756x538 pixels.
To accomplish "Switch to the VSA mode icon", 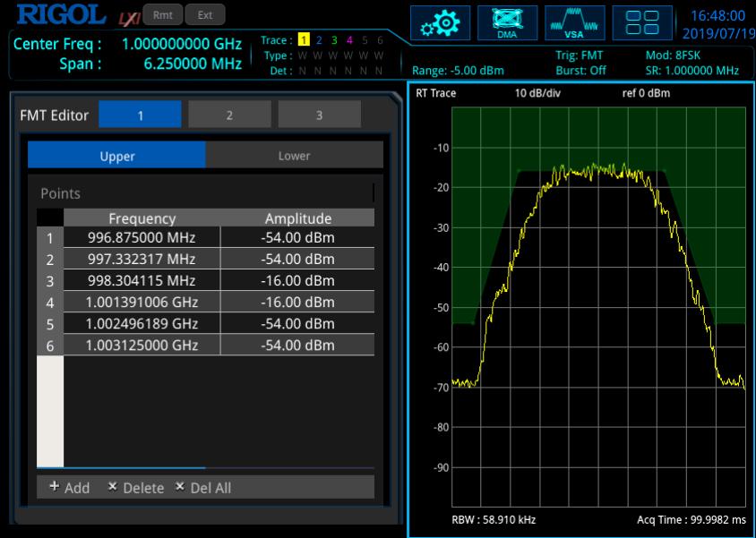I will 575,23.
